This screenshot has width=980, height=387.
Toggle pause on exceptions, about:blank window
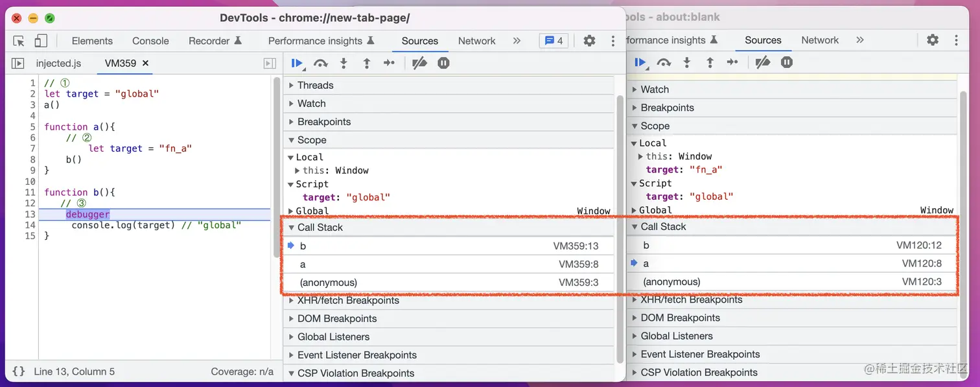[787, 62]
